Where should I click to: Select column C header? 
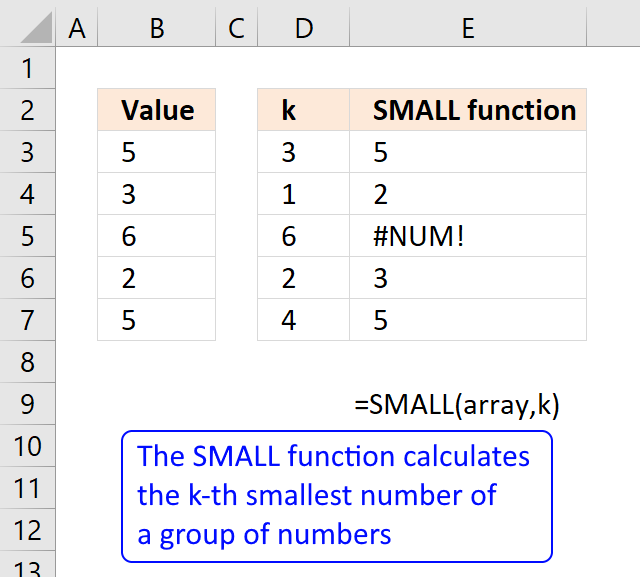237,29
